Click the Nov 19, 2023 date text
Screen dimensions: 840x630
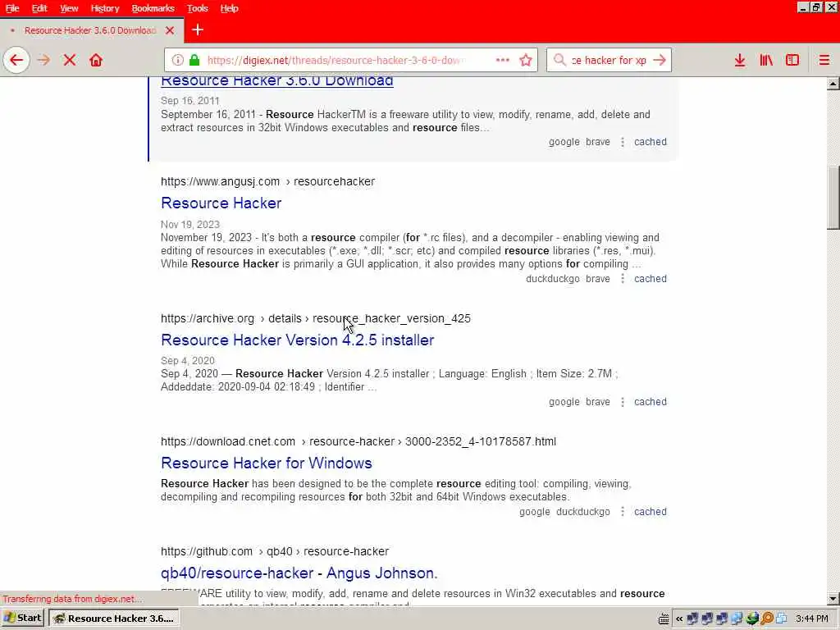(190, 225)
